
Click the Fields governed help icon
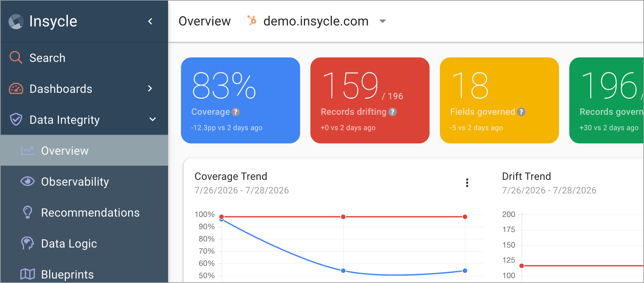[521, 112]
